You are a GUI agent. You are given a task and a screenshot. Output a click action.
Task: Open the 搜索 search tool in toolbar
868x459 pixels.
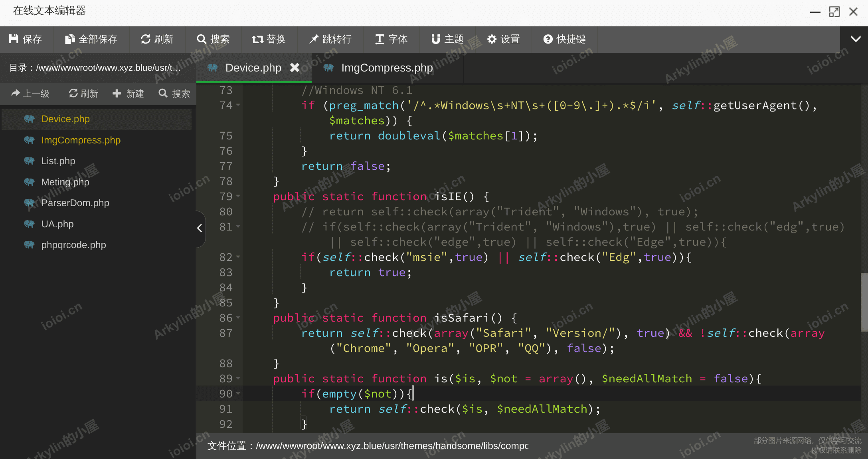pos(213,39)
